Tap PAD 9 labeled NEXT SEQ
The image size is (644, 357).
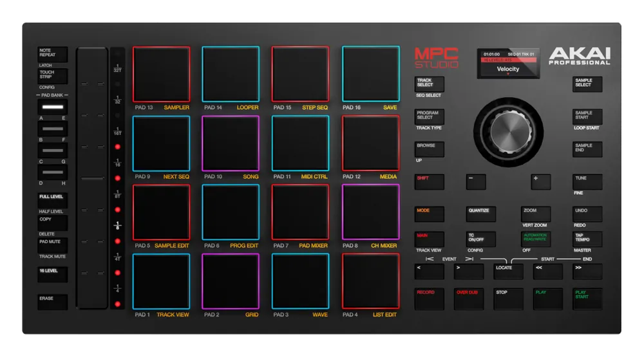162,143
